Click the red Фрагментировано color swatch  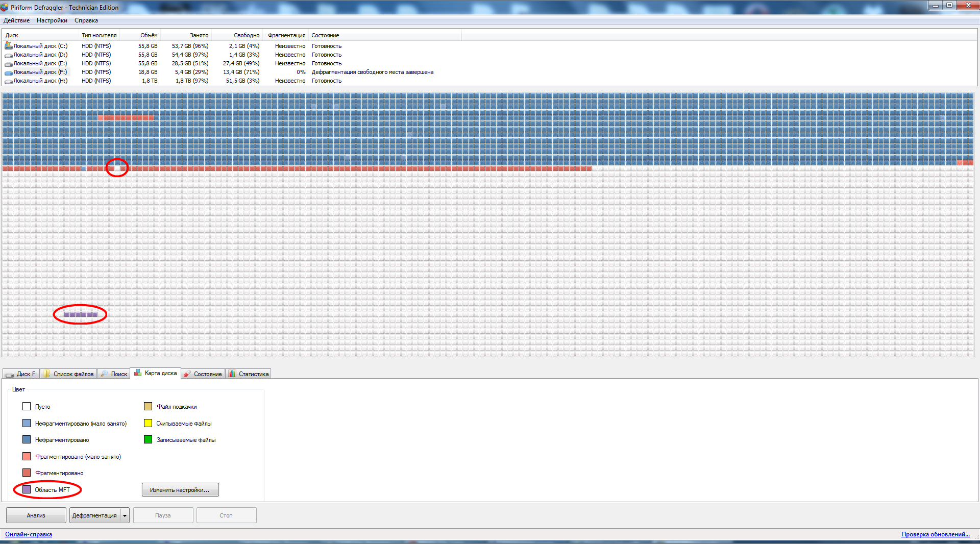click(x=27, y=473)
